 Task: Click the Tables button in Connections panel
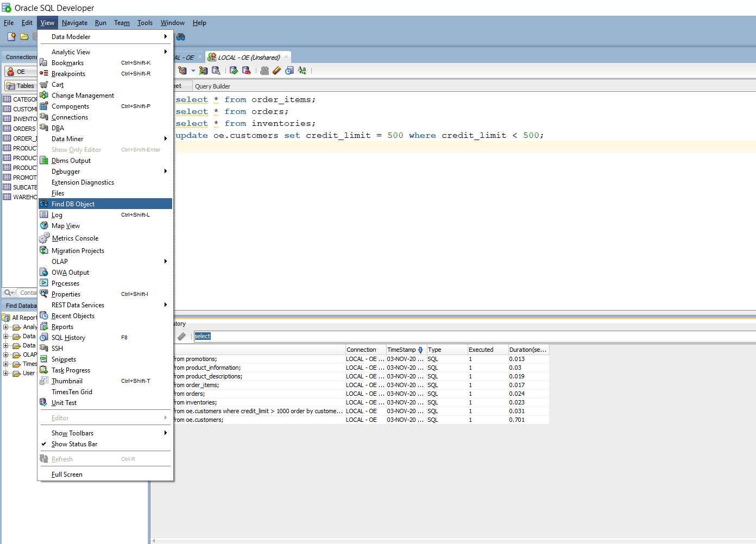coord(20,86)
